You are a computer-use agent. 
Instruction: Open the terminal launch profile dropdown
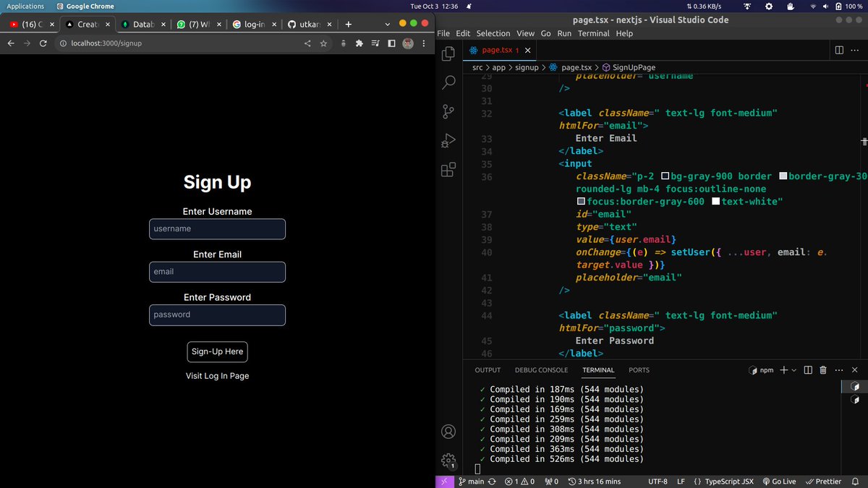(x=793, y=370)
